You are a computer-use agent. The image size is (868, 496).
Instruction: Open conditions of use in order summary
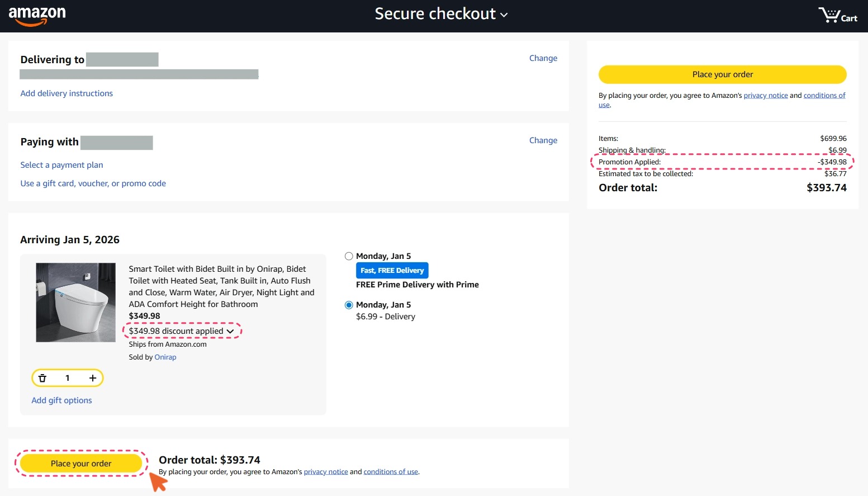824,96
